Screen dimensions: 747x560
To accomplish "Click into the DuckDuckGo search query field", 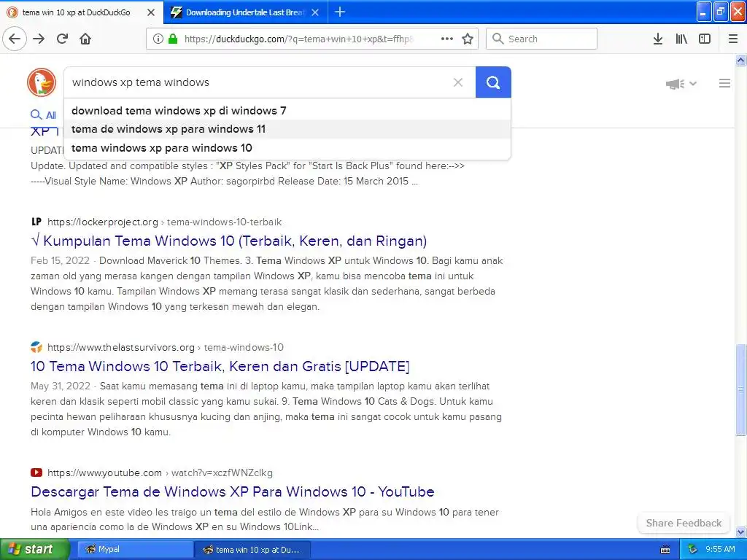I will (x=258, y=82).
